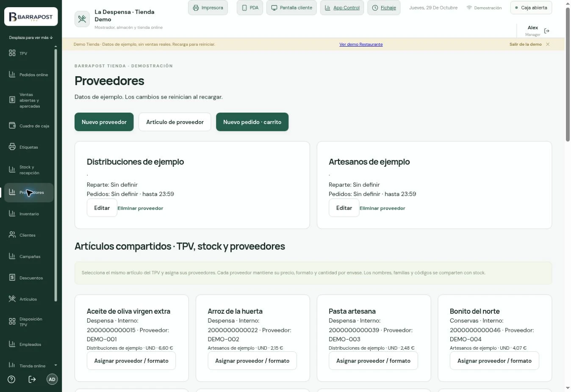Delete the Artesanos de ejemplo supplier
Viewport: 571px width, 392px height.
coord(383,208)
